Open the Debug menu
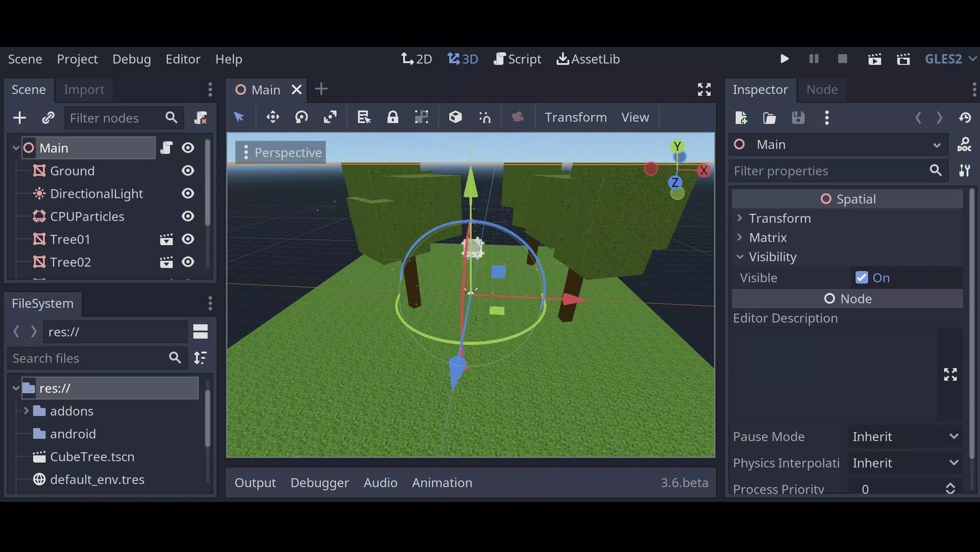 (x=132, y=59)
